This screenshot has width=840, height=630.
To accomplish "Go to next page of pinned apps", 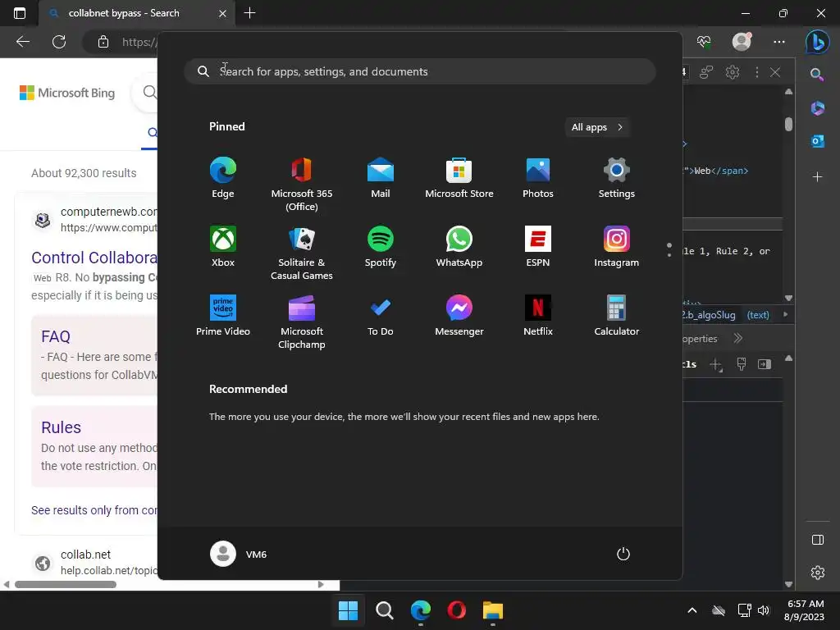I will coord(669,254).
